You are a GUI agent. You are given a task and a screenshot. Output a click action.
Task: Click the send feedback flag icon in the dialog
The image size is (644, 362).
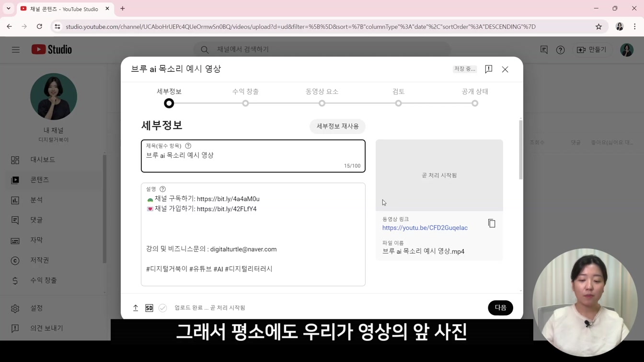tap(488, 69)
